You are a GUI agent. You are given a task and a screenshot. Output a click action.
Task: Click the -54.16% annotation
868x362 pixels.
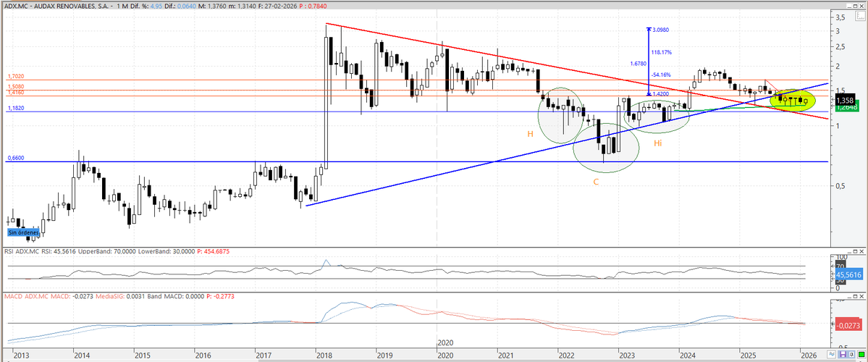661,75
